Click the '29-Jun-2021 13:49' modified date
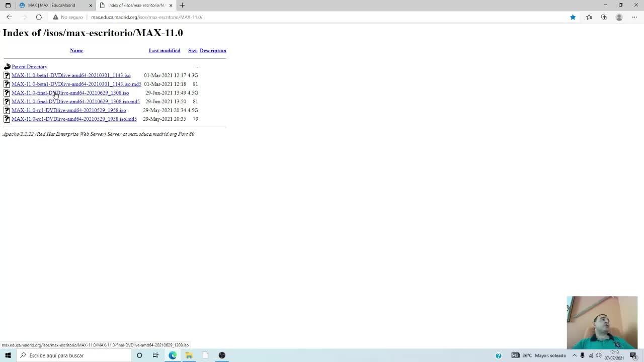Viewport: 644px width, 362px height. (x=166, y=93)
